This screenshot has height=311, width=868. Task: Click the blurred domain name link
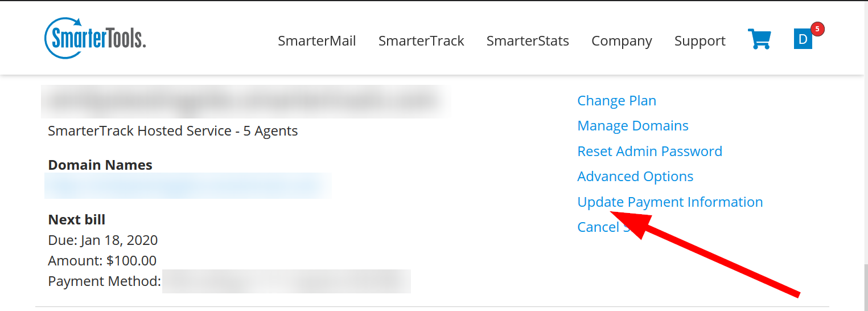click(188, 186)
